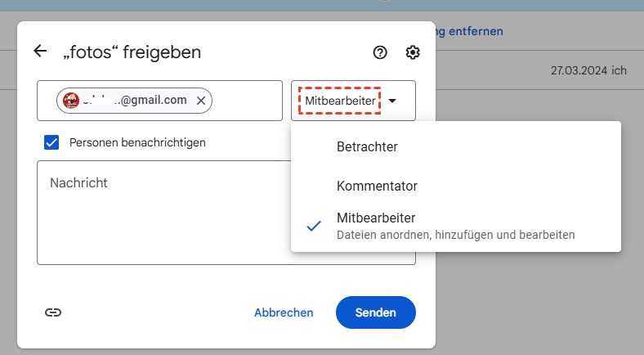This screenshot has height=355, width=644.
Task: Click the Mitbearbeiter role dropdown arrow
Action: [x=393, y=101]
